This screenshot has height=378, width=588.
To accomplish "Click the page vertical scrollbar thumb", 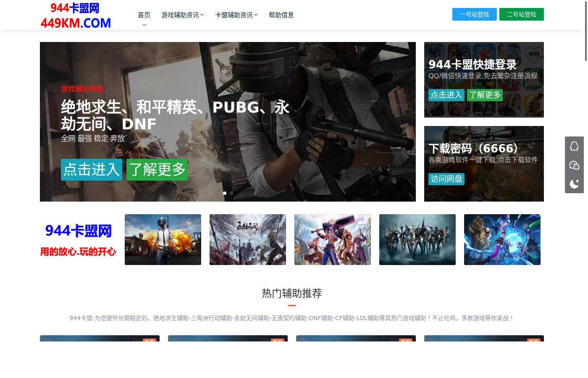I will pyautogui.click(x=586, y=31).
